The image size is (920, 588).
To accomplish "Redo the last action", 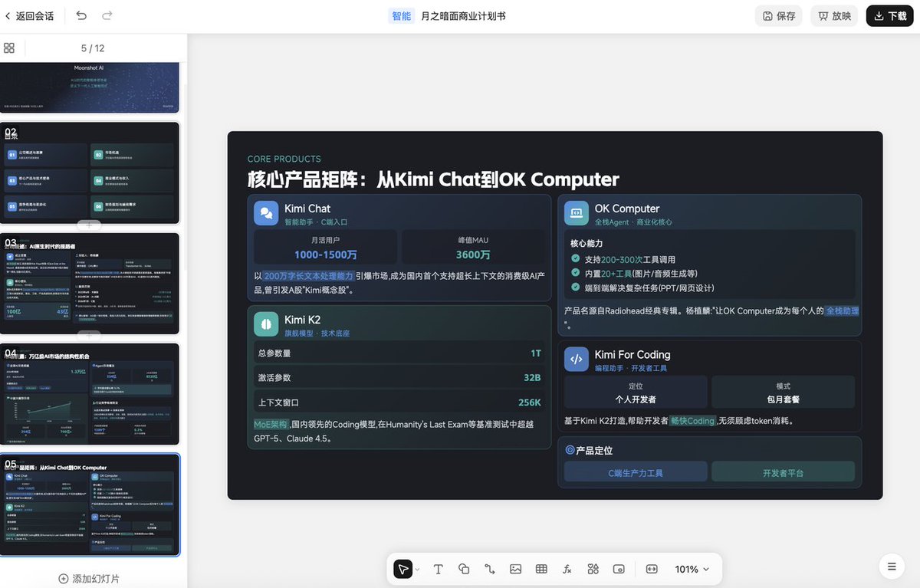I will 107,15.
